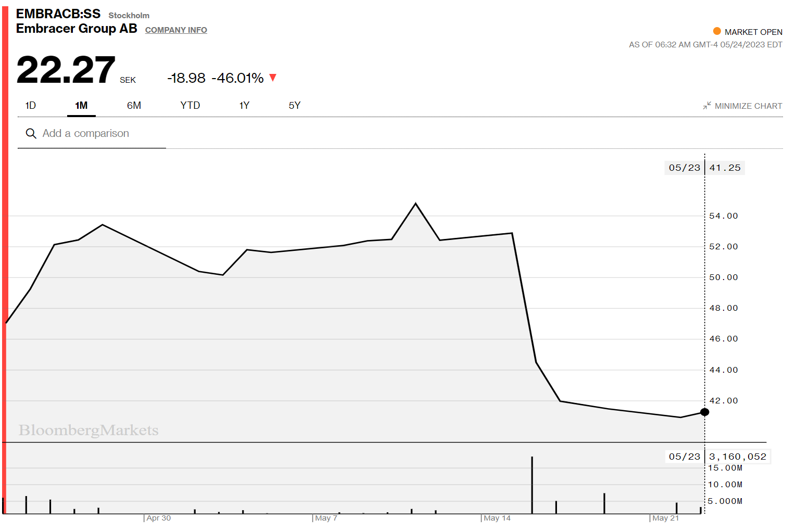
Task: Click the 5.000M volume axis label
Action: click(725, 501)
